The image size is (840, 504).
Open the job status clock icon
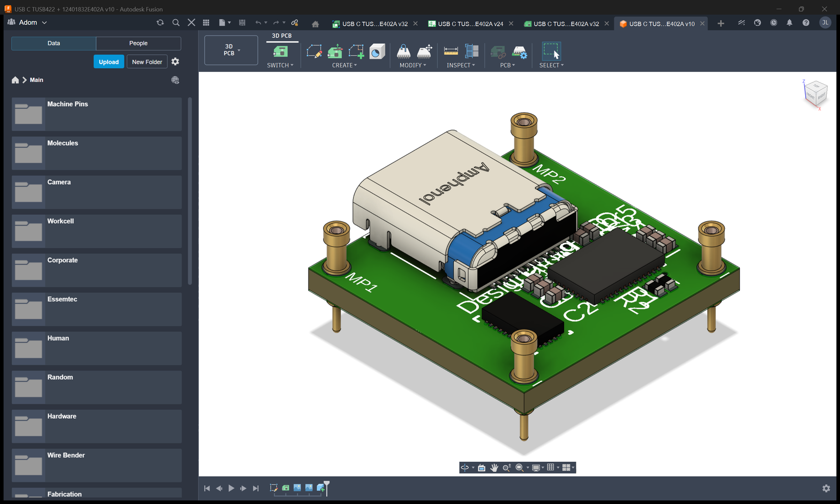pos(774,22)
